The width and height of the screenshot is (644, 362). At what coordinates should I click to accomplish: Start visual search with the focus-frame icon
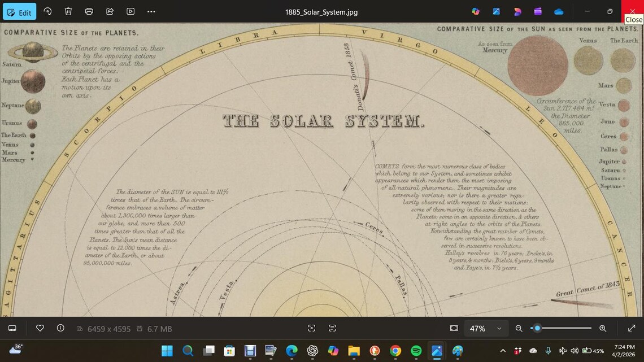coord(312,328)
